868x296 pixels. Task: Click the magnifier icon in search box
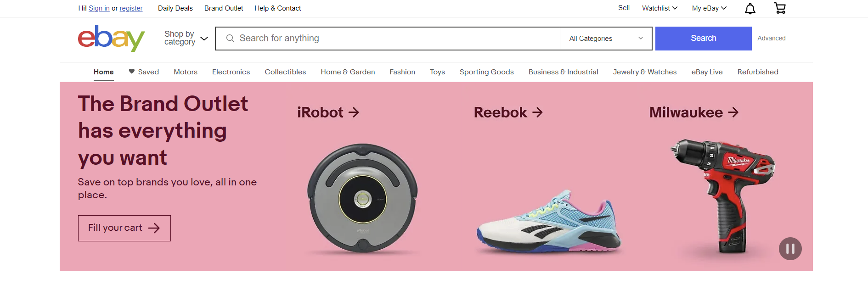[x=230, y=39]
